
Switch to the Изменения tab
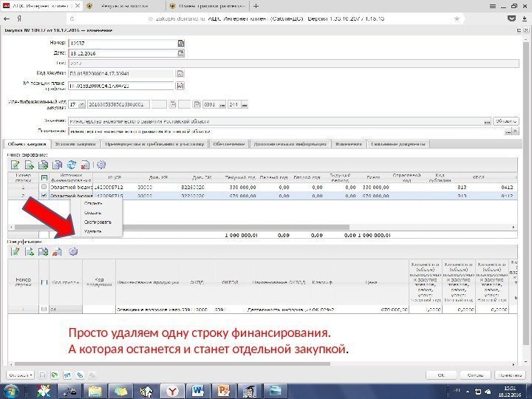point(349,144)
